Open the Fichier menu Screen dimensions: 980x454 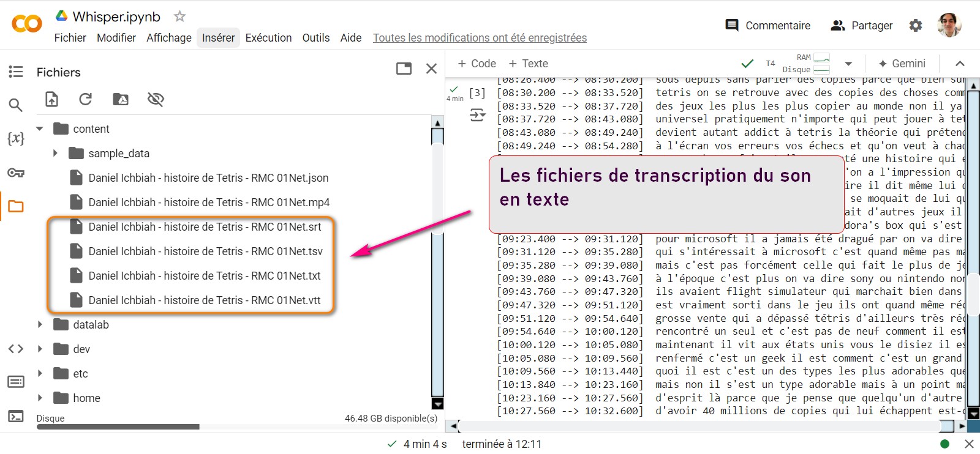[x=70, y=38]
